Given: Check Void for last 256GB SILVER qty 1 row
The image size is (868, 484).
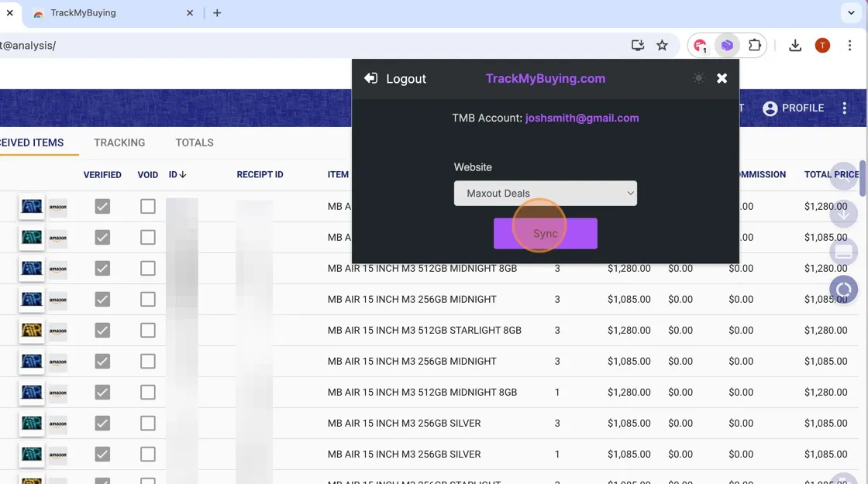Looking at the screenshot, I should click(x=148, y=454).
